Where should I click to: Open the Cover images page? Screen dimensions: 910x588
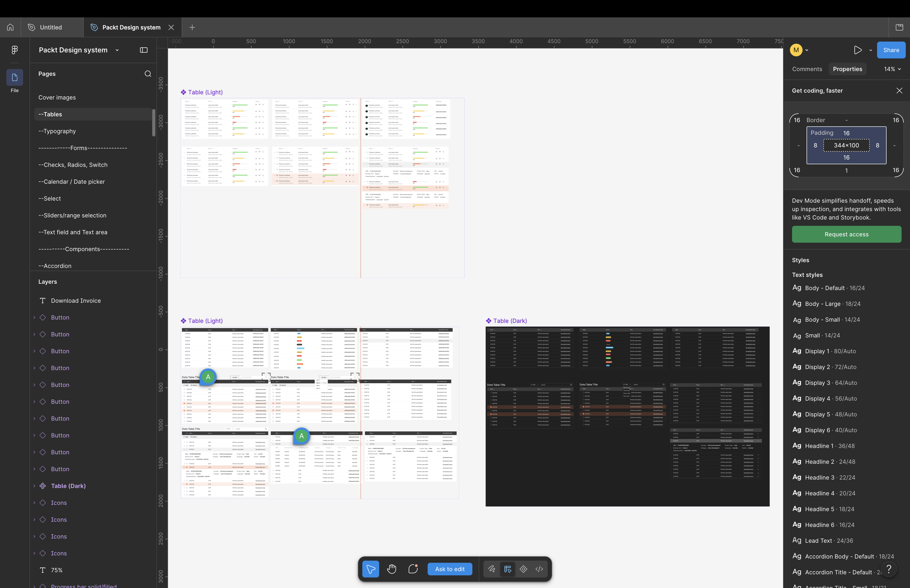57,97
